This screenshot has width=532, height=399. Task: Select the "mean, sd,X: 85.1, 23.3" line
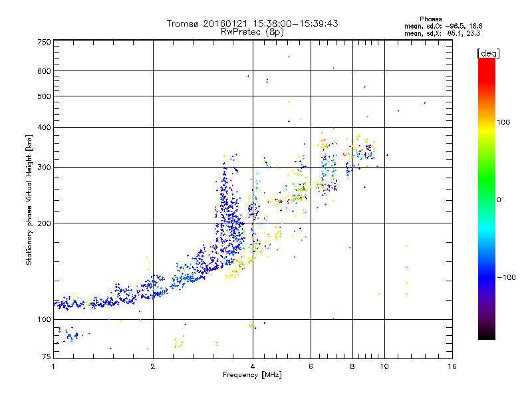tap(442, 33)
